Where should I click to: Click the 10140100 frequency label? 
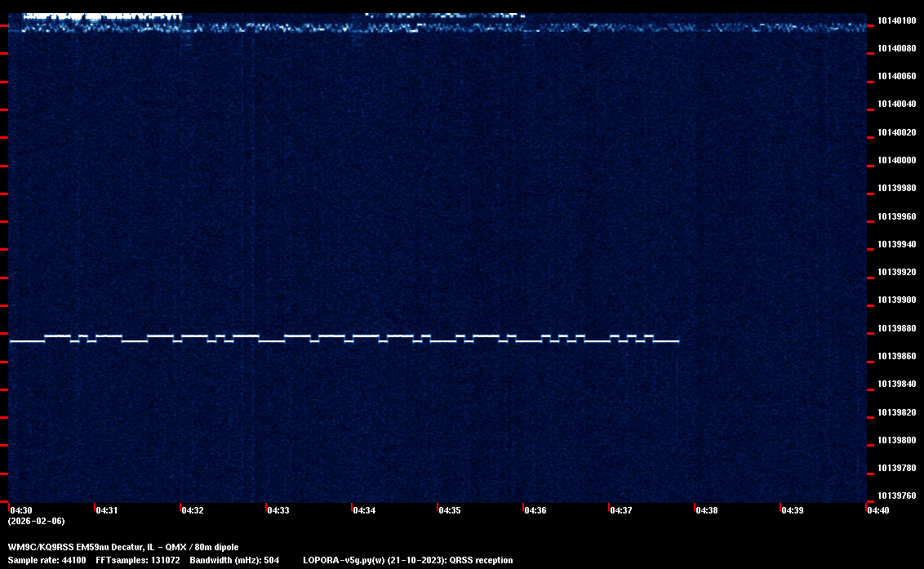tap(896, 20)
